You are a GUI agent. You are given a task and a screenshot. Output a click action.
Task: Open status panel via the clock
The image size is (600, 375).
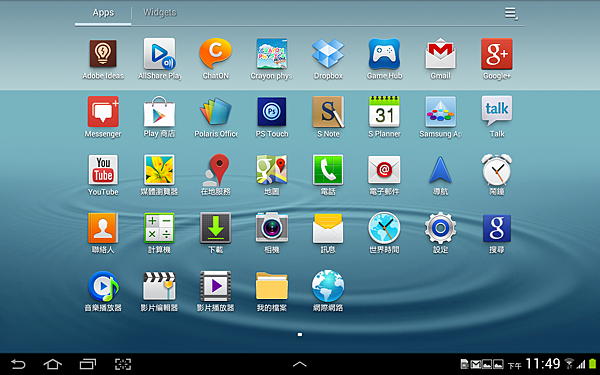[543, 364]
